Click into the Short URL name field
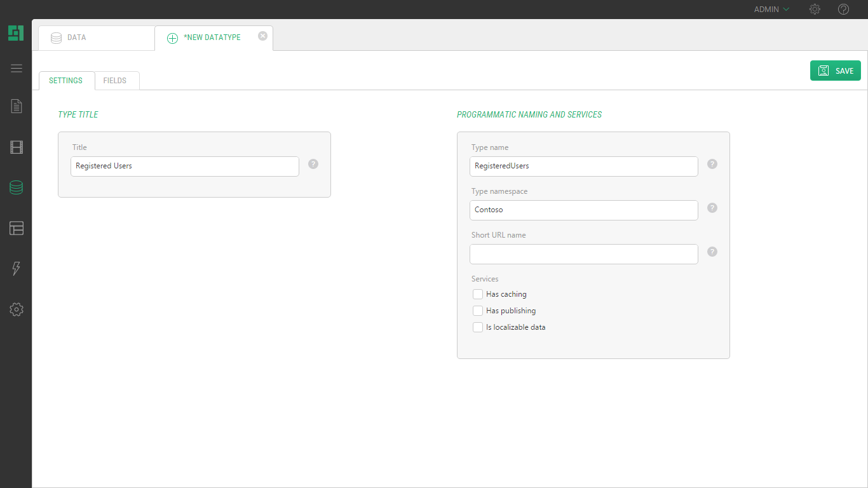 (x=583, y=254)
